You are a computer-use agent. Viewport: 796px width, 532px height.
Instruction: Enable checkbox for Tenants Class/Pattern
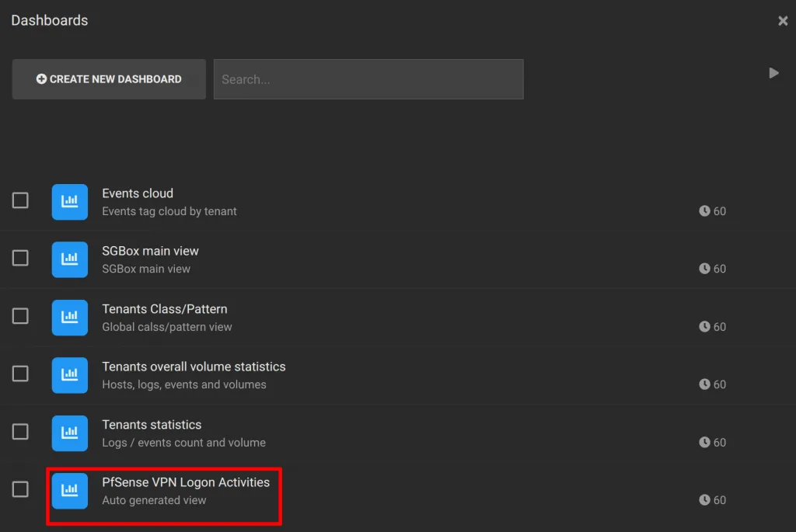click(20, 316)
